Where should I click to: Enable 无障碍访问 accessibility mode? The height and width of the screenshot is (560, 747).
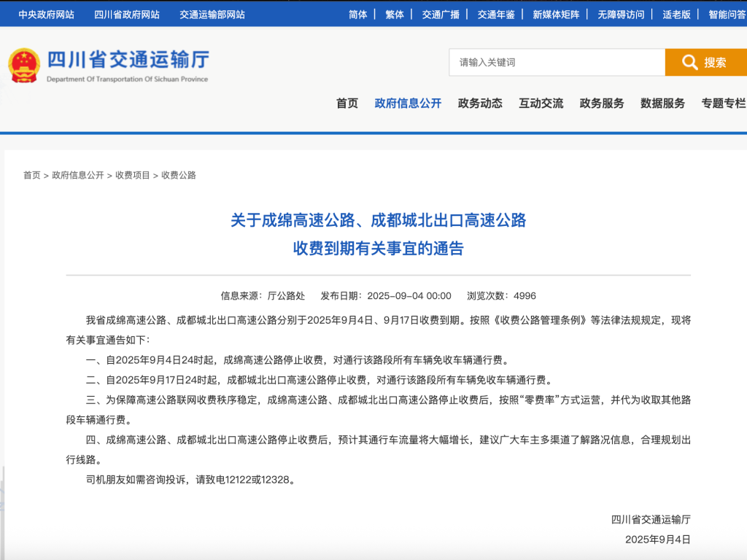tap(621, 15)
